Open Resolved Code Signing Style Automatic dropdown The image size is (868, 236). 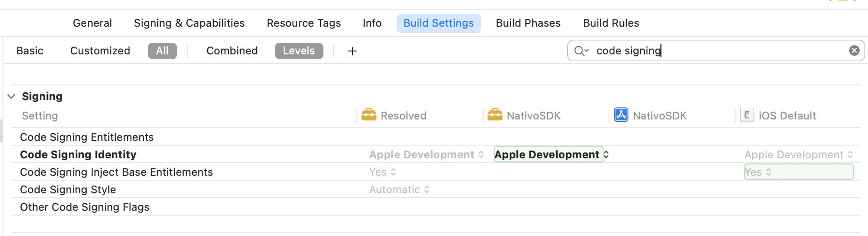tap(399, 190)
